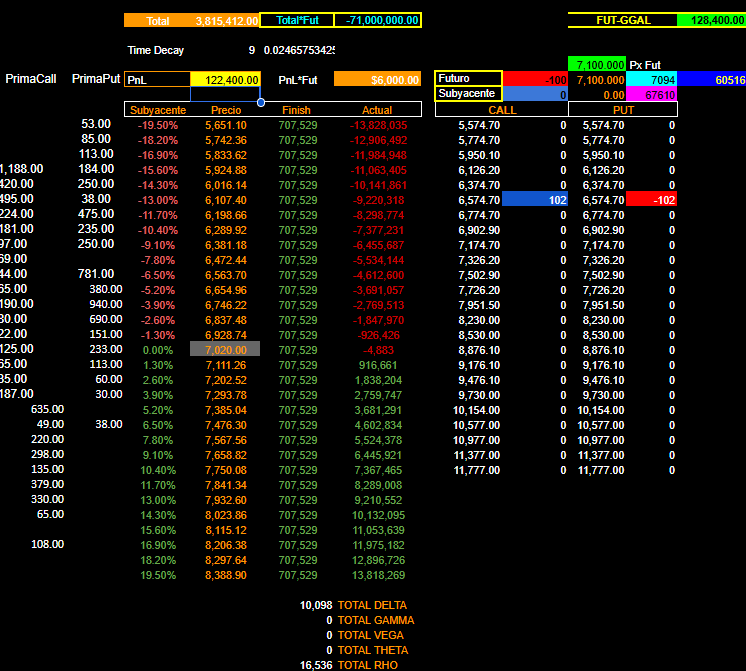Select the Futuro label cell
Viewport: 746px width, 671px height.
(469, 79)
